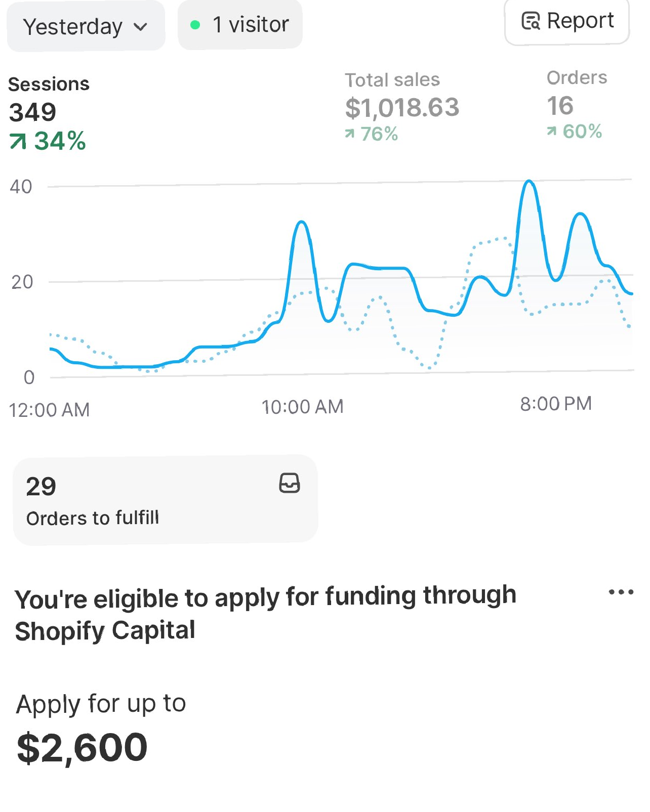Expand the Yesterday date range chevron
This screenshot has width=650, height=812.
pyautogui.click(x=141, y=27)
